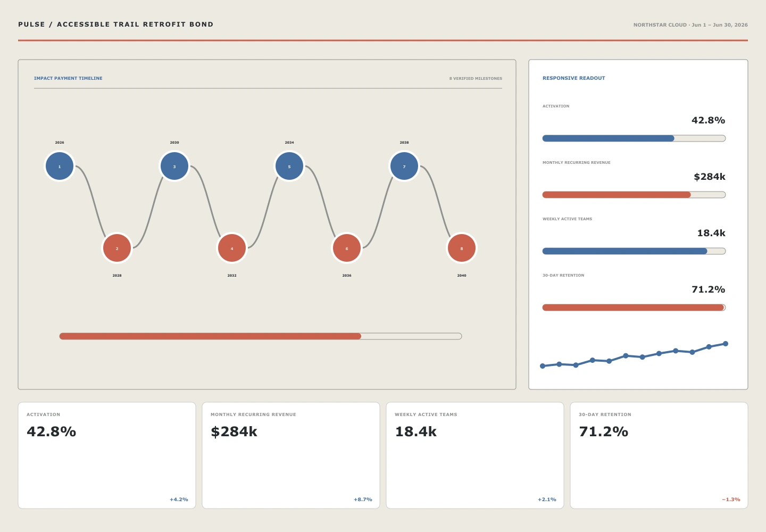Open the 30-Day Retention 71.2% card
This screenshot has width=766, height=532.
pyautogui.click(x=659, y=455)
